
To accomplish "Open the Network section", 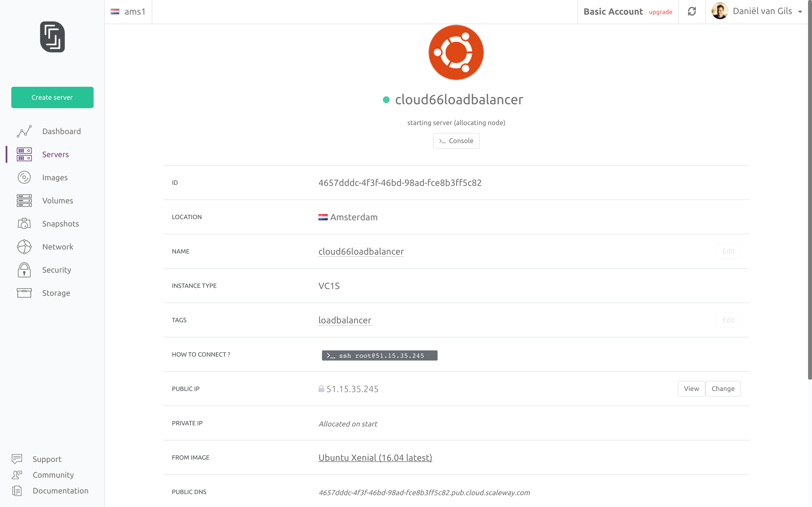I will tap(58, 246).
